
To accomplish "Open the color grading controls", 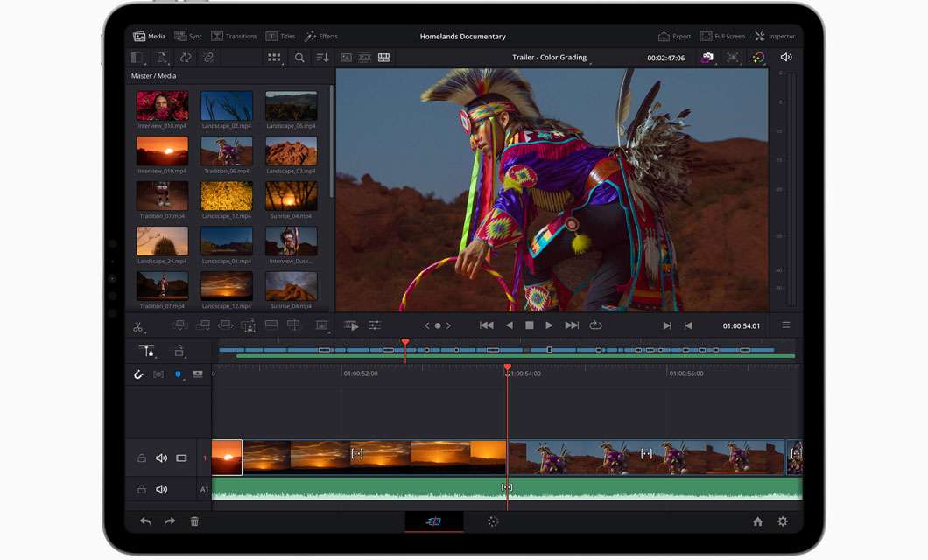I will pos(758,57).
